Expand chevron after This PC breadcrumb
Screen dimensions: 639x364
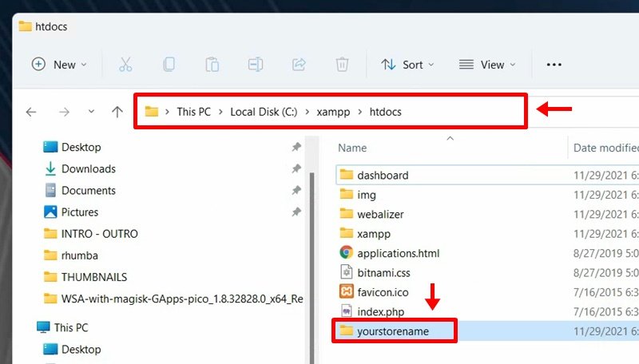click(220, 112)
